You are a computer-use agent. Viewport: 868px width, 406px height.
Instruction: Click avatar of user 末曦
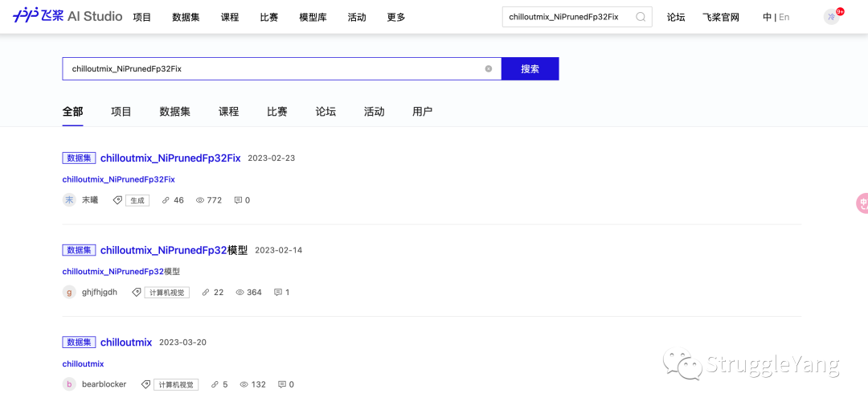[69, 200]
